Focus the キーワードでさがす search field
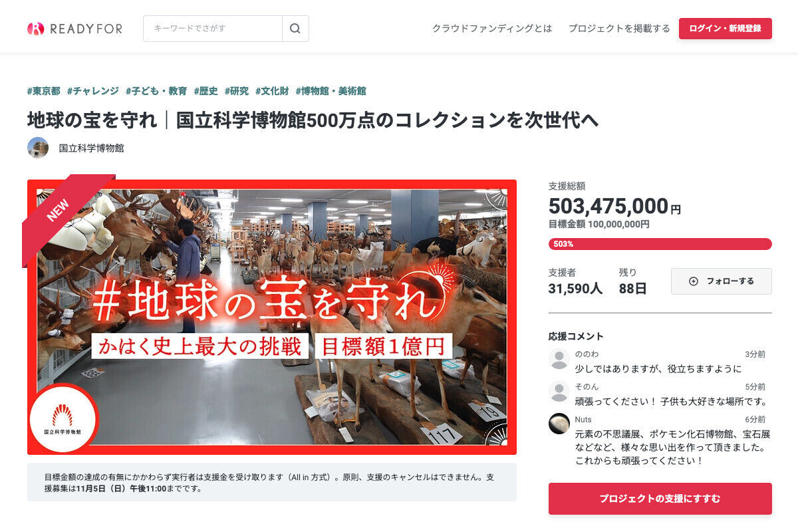The height and width of the screenshot is (532, 798). pyautogui.click(x=213, y=29)
